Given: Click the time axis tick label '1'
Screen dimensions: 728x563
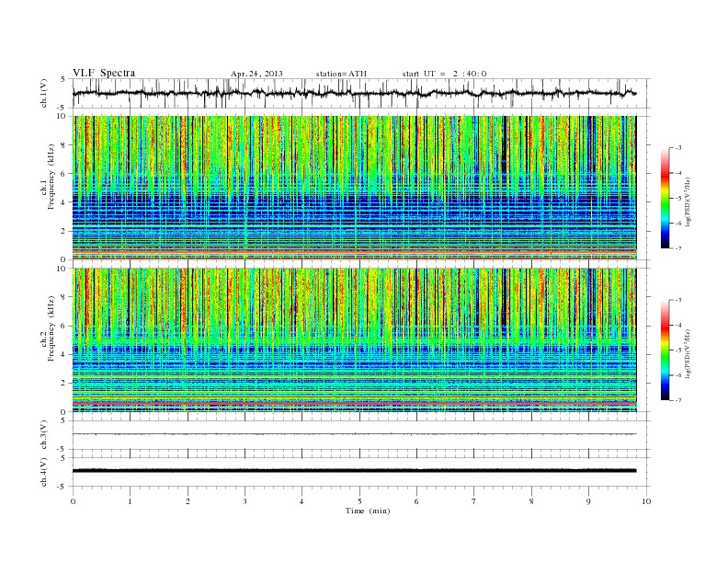Looking at the screenshot, I should click(x=130, y=501).
